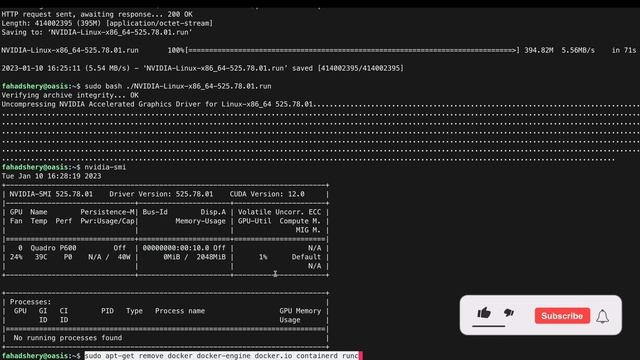Click the thumbs down dislike icon
Viewport: 640px width, 360px height.
[x=509, y=313]
